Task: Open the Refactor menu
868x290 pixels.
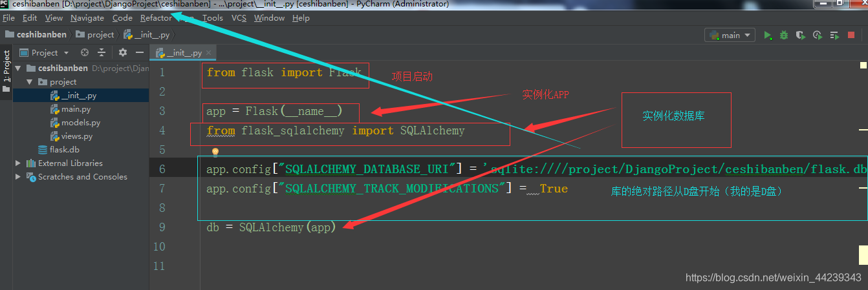Action: coord(156,18)
